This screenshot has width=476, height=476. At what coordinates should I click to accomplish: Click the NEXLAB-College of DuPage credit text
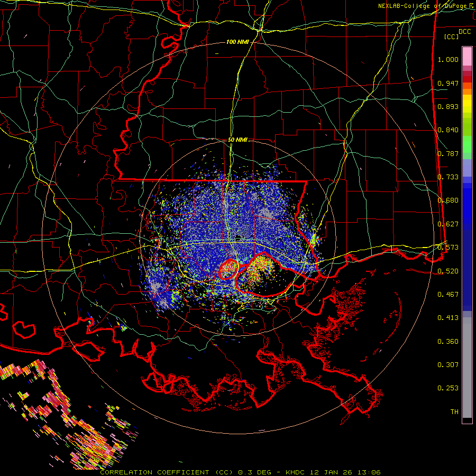[422, 6]
